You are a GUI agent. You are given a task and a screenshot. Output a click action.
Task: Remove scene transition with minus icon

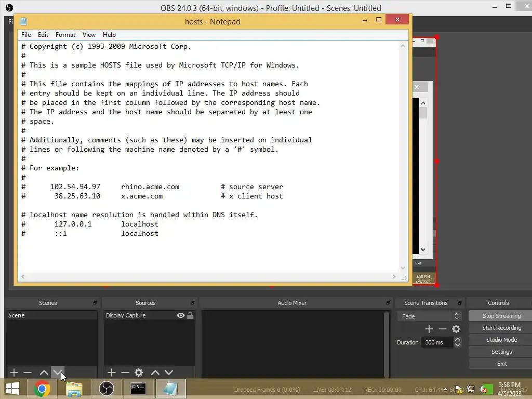point(443,329)
